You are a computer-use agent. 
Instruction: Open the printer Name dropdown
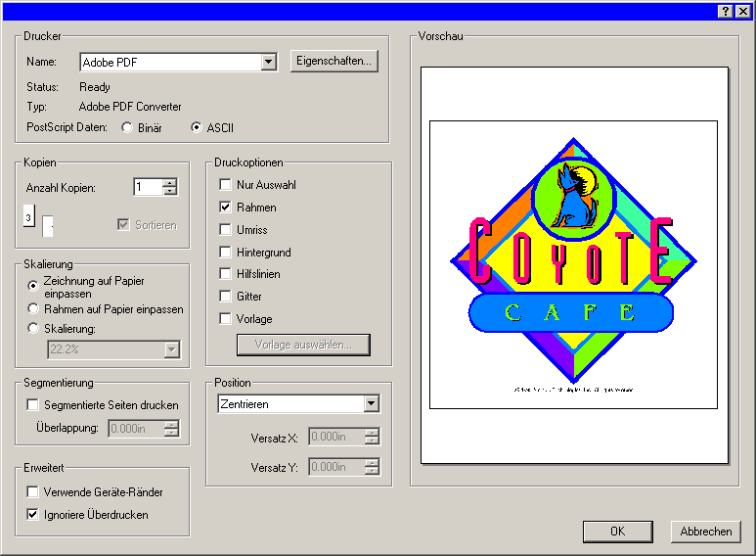(x=269, y=62)
